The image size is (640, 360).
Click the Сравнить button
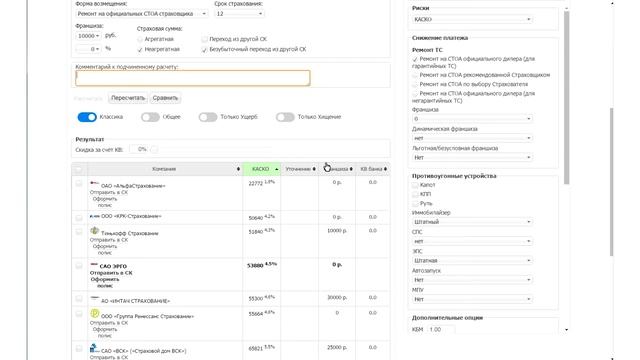pyautogui.click(x=165, y=98)
